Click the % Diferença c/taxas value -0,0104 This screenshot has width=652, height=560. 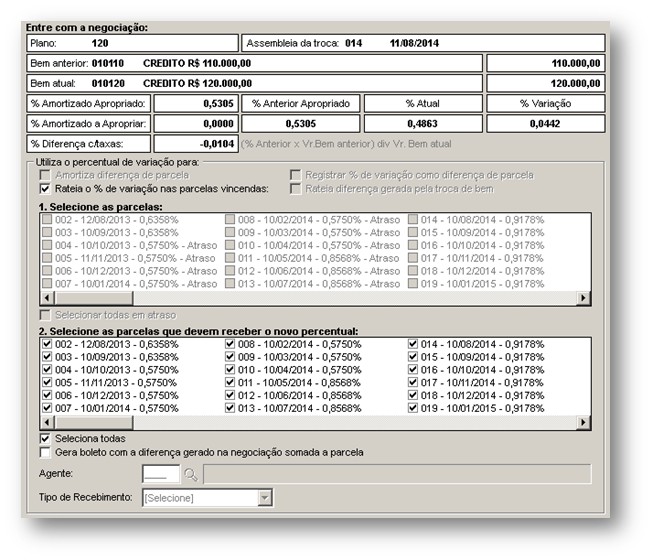[x=196, y=144]
